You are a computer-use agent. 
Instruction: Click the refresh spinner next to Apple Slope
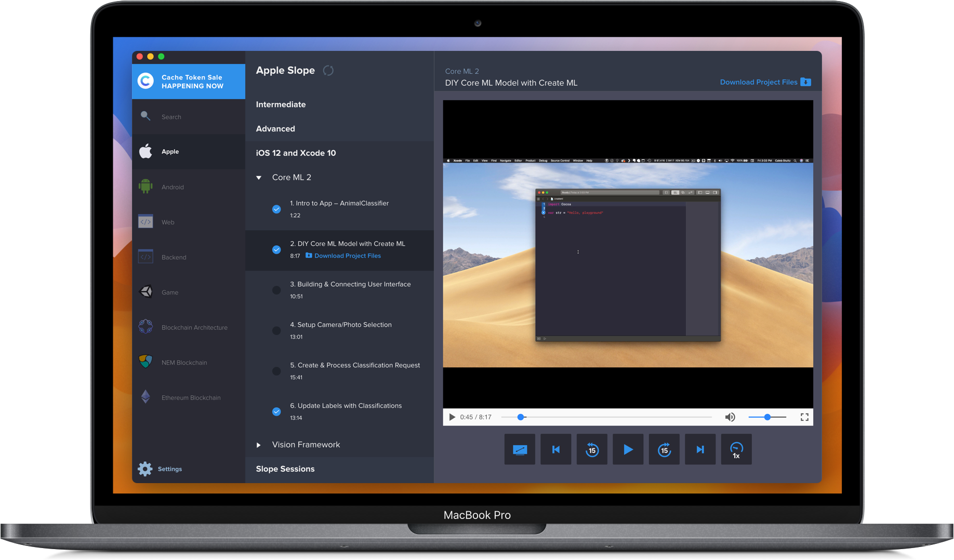pos(328,70)
